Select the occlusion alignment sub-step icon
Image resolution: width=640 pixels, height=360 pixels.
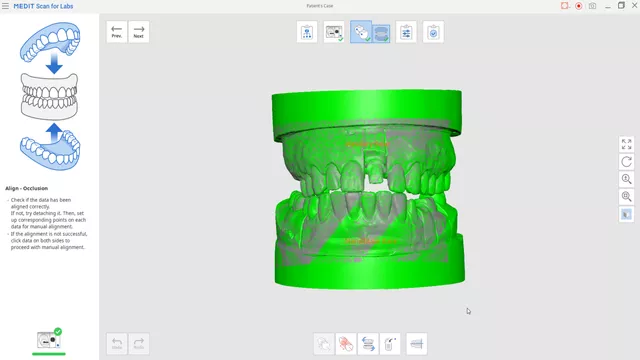(x=381, y=33)
